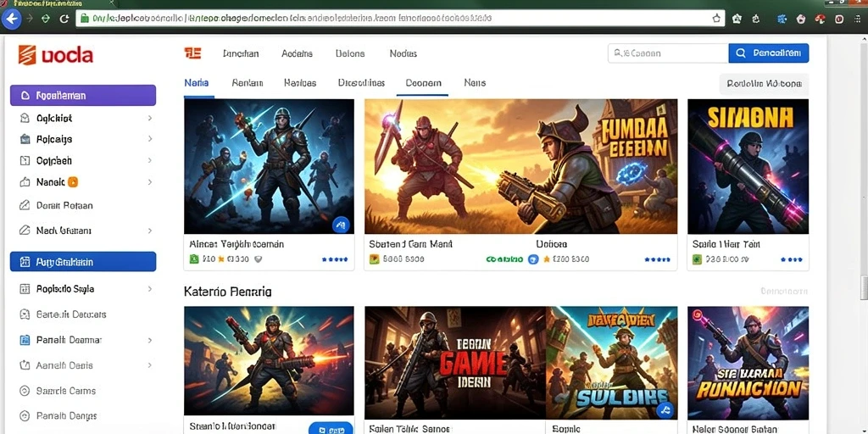Open the Delons top navigation item
Screen dimensions: 868x434
point(350,53)
